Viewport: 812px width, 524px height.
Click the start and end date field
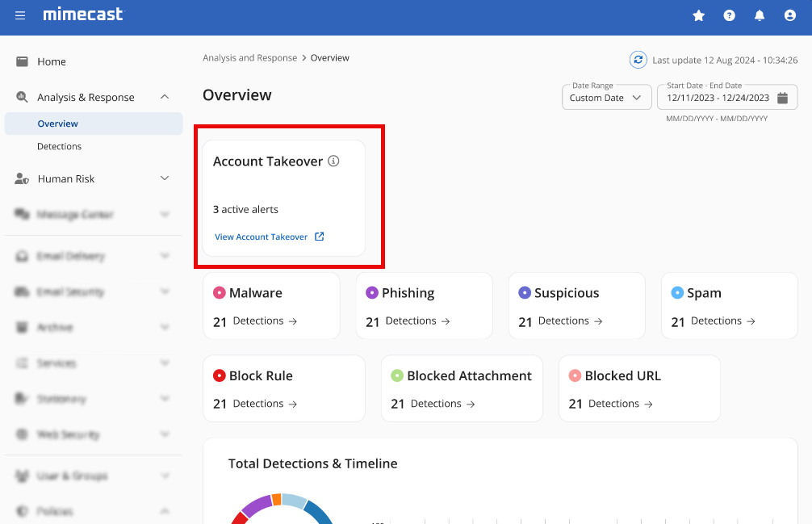coord(717,98)
